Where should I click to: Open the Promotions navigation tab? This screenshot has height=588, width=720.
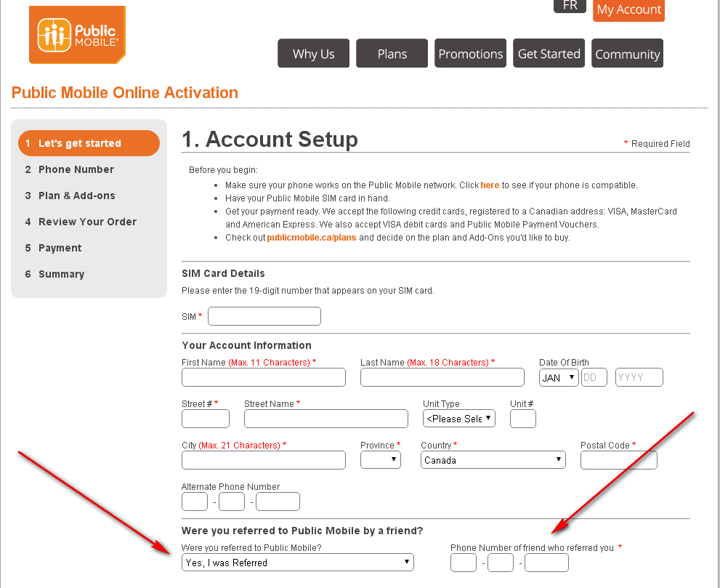470,52
